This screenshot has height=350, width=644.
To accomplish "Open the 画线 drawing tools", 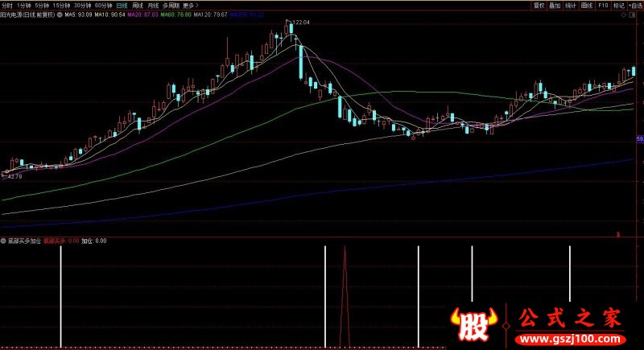I will [x=587, y=5].
